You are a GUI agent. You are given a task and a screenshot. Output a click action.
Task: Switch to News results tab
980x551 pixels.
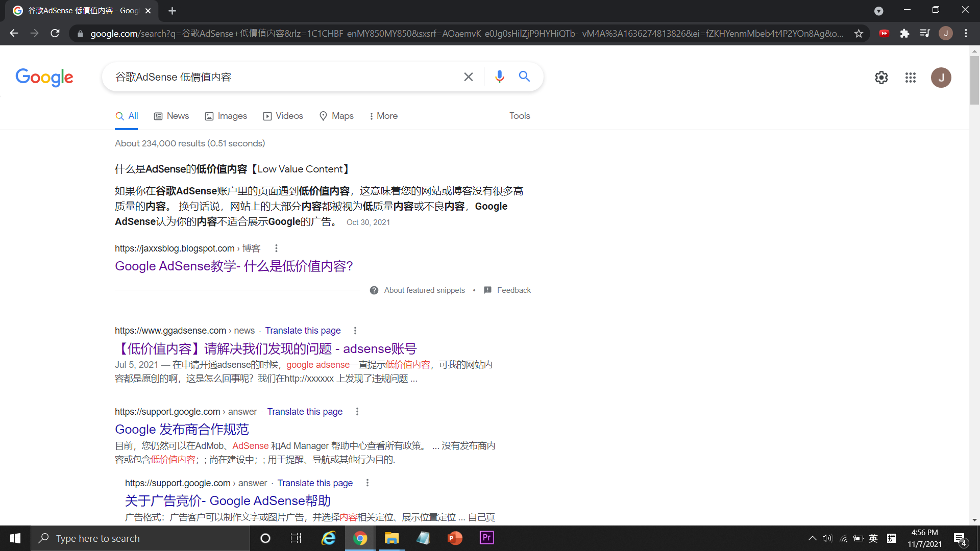(x=171, y=116)
